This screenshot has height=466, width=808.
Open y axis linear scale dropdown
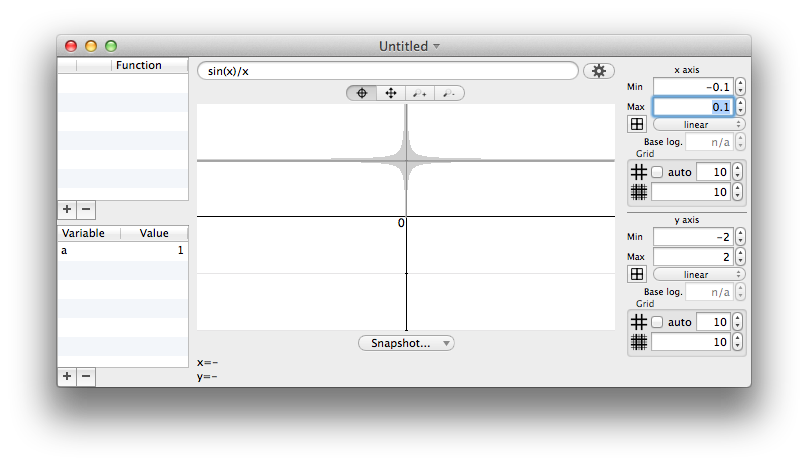699,275
